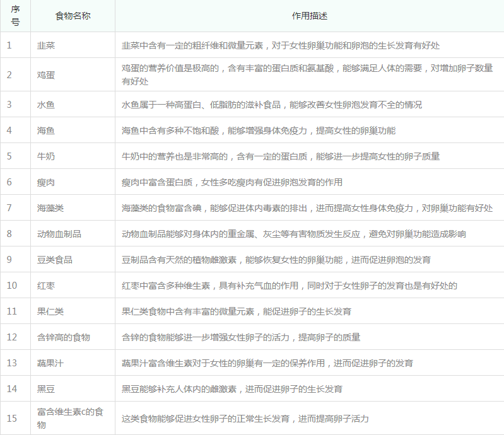Image resolution: width=504 pixels, height=435 pixels.
Task: Click the description starting 豆制品含有天然的
Action: (x=276, y=260)
